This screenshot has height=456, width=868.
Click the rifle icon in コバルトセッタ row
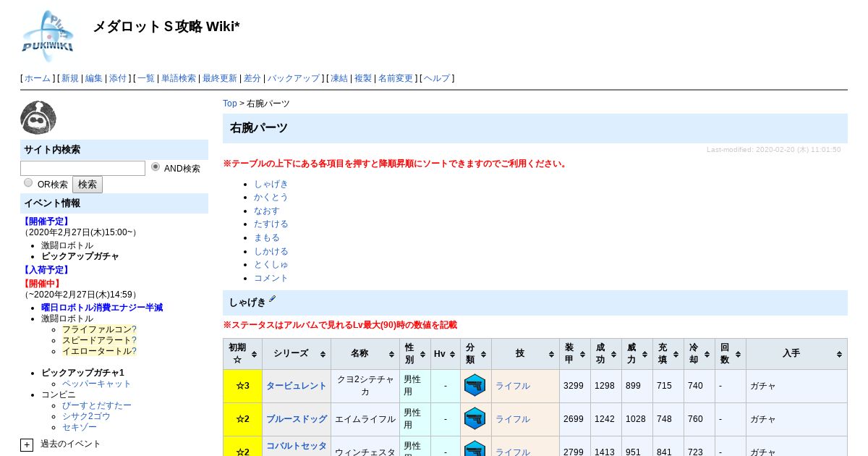point(475,449)
